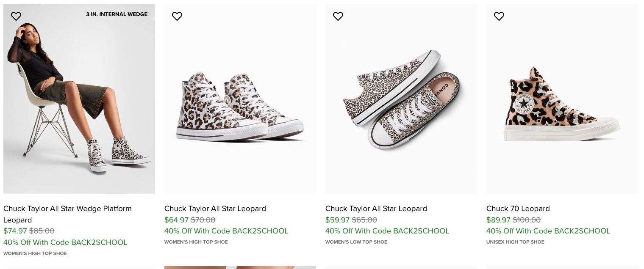Click the $59.97 sale price

coord(337,220)
